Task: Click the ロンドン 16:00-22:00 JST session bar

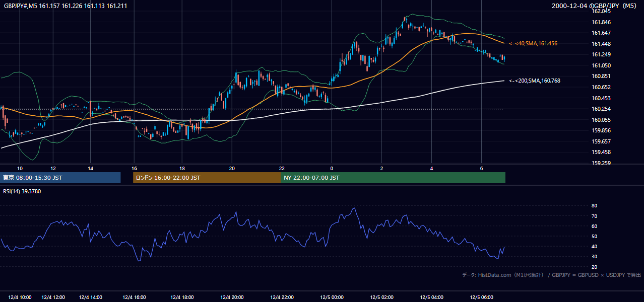Action: coord(207,178)
